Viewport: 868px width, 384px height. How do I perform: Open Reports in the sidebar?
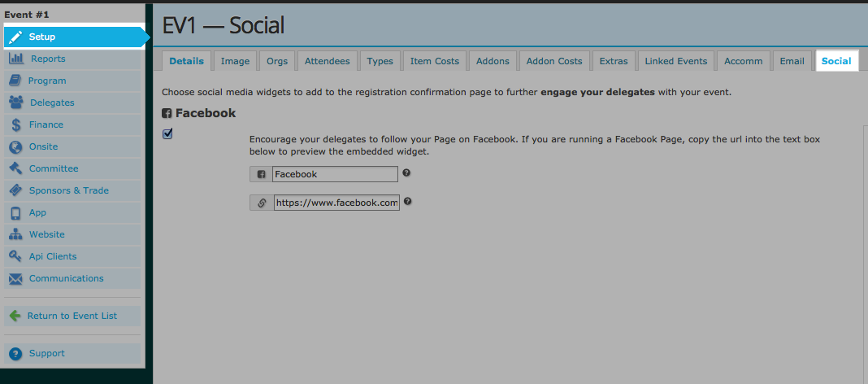[72, 59]
